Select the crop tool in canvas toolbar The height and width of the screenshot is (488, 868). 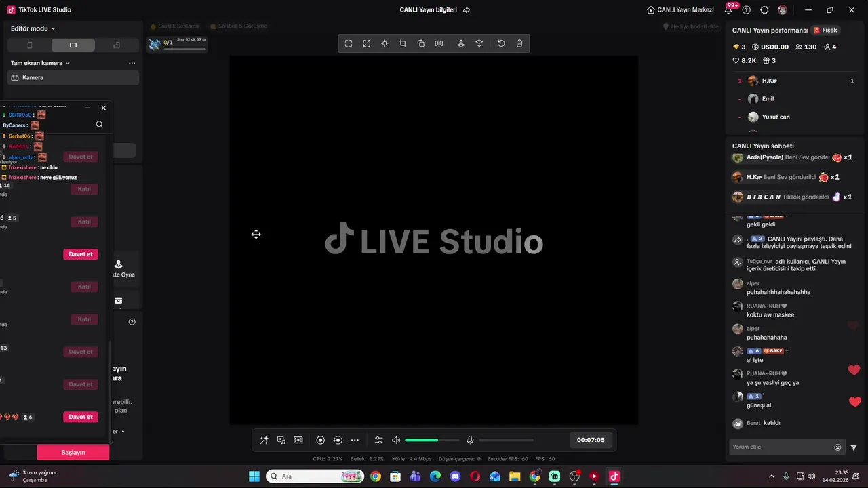pyautogui.click(x=403, y=43)
